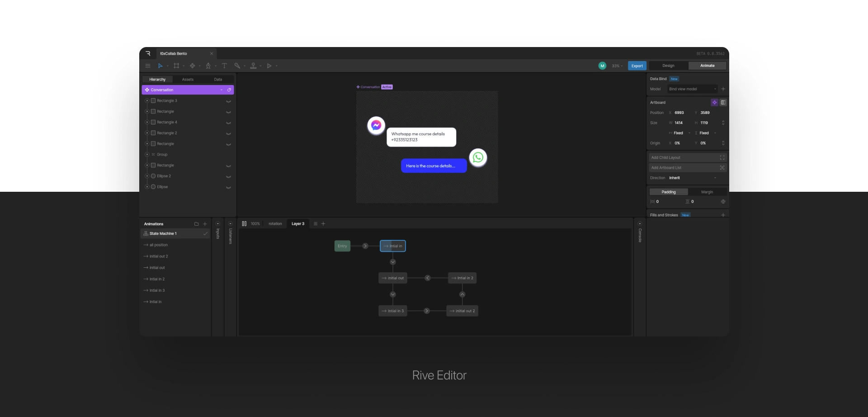Select the Text tool
Viewport: 868px width, 417px height.
tap(224, 66)
